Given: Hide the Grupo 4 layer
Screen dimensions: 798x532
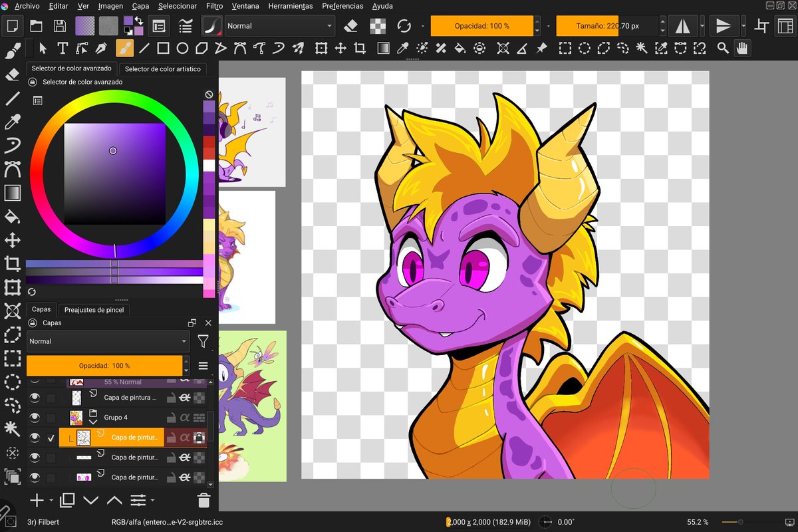Looking at the screenshot, I should click(34, 418).
